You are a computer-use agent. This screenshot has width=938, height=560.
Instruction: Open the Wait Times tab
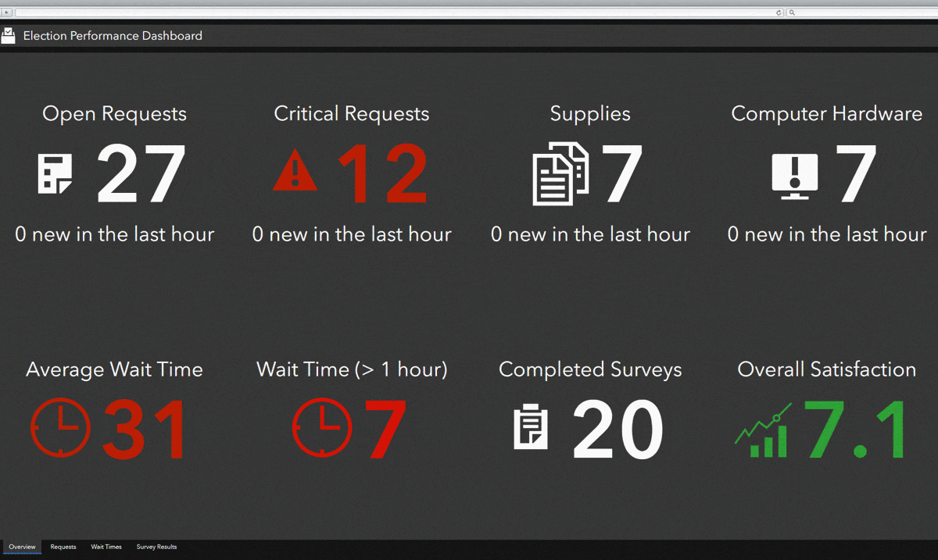pyautogui.click(x=106, y=547)
